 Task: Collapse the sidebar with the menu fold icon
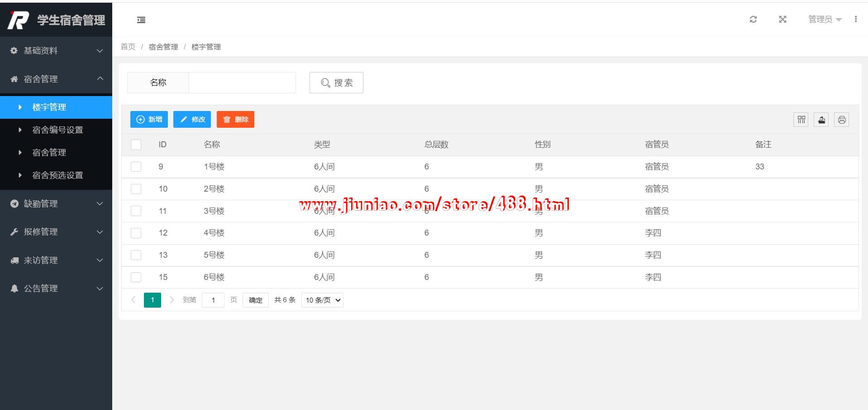pyautogui.click(x=141, y=20)
